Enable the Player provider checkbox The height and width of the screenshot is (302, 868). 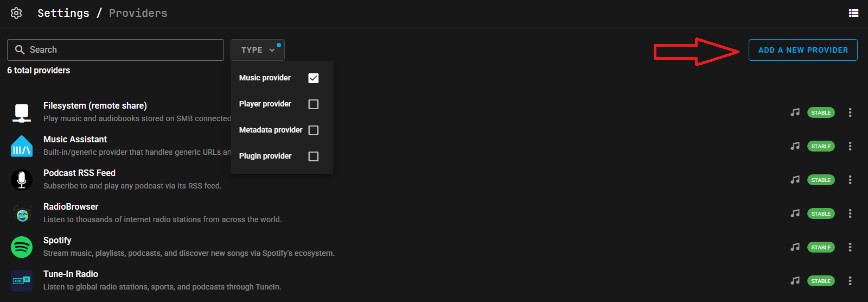pos(313,104)
